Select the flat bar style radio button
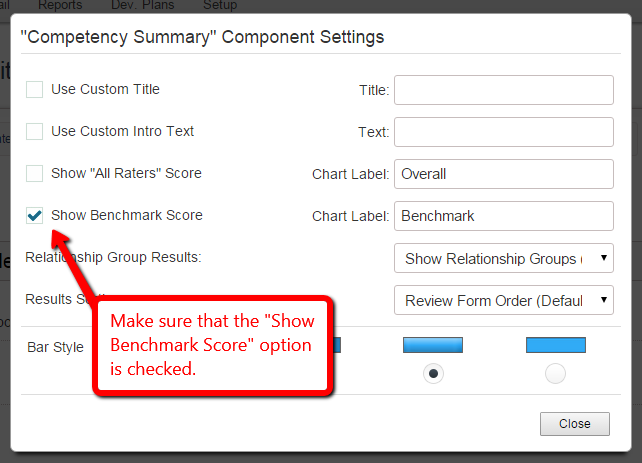The image size is (642, 463). (555, 373)
